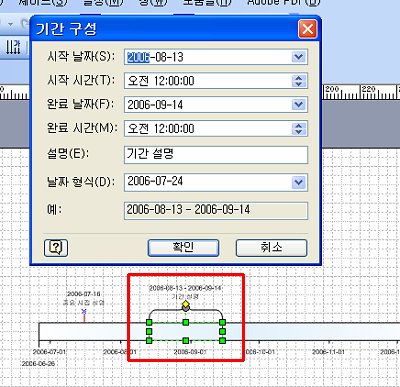Click the 시작 시간 time field
Image resolution: width=400 pixels, height=387 pixels.
(x=216, y=81)
